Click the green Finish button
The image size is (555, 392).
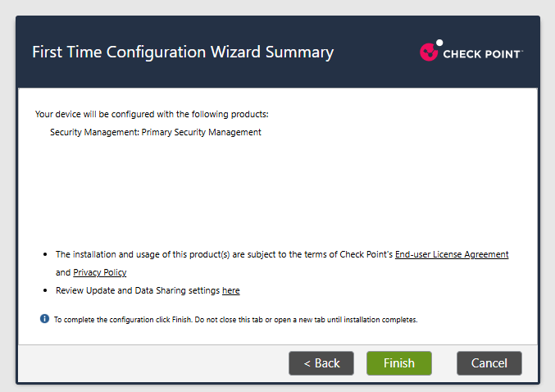[x=399, y=363]
